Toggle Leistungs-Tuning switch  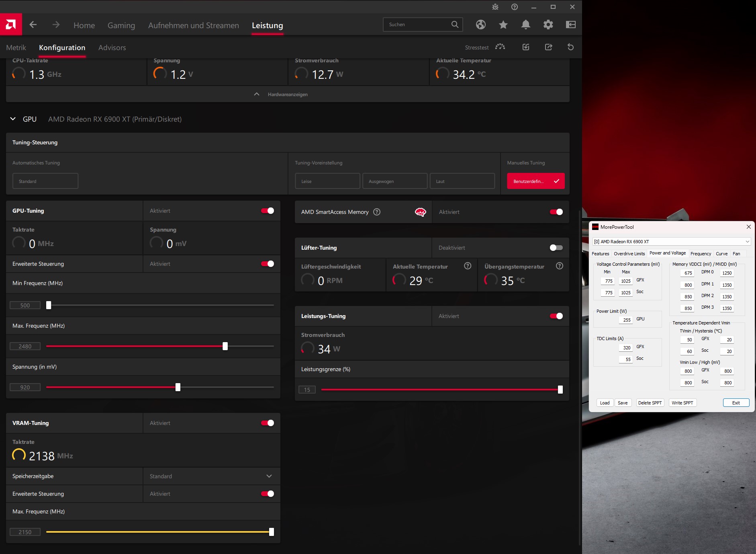(x=556, y=316)
